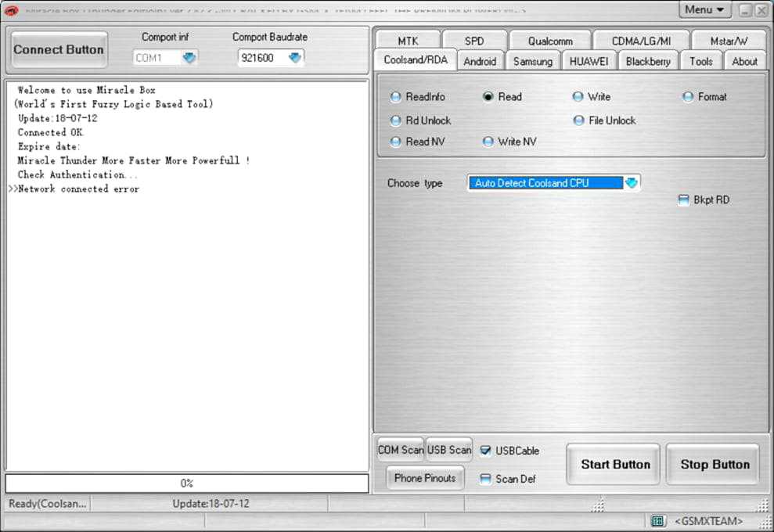Enable the Bkpt RD checkbox
Image resolution: width=774 pixels, height=532 pixels.
click(684, 200)
